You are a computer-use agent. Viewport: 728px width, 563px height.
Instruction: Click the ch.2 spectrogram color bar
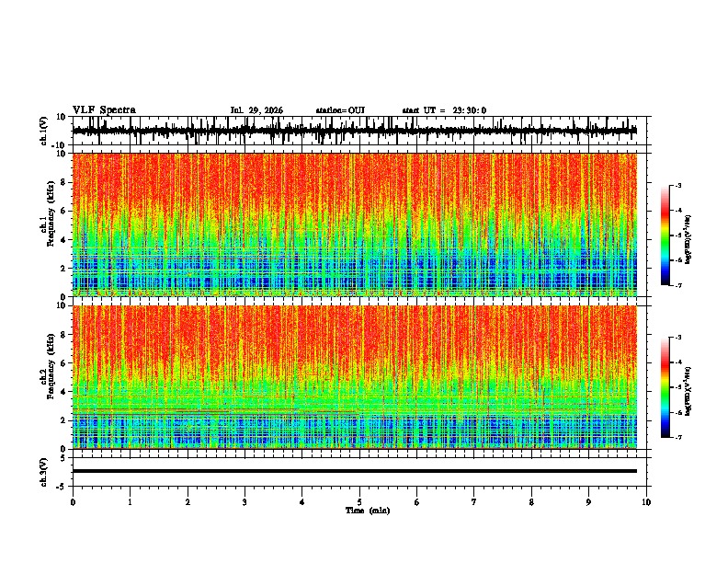click(x=665, y=387)
